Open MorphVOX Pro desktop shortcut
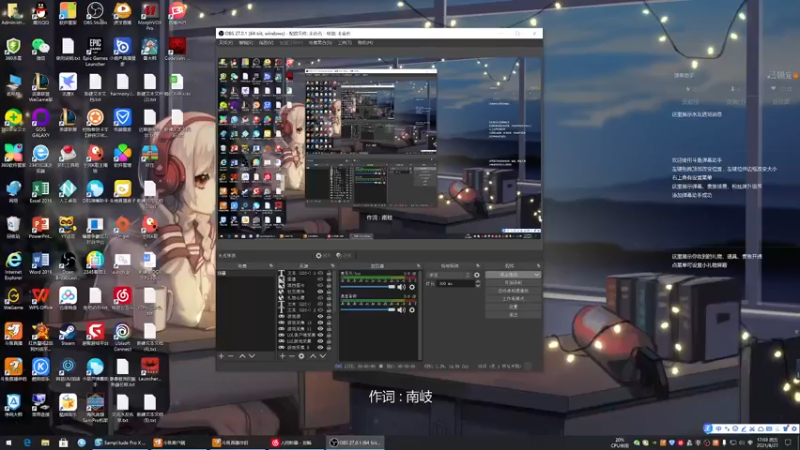 (x=149, y=15)
